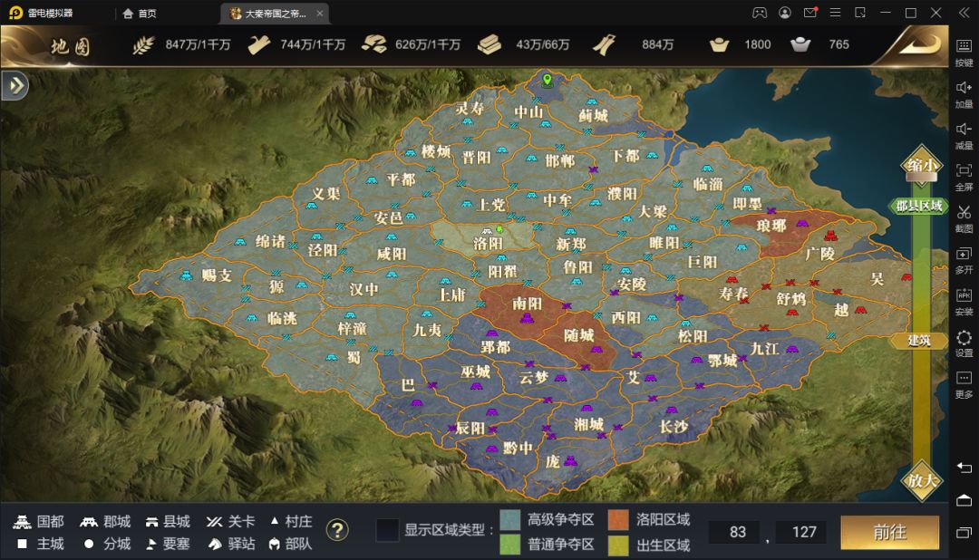The width and height of the screenshot is (979, 560).
Task: Switch to the 首页 tab
Action: 140,13
